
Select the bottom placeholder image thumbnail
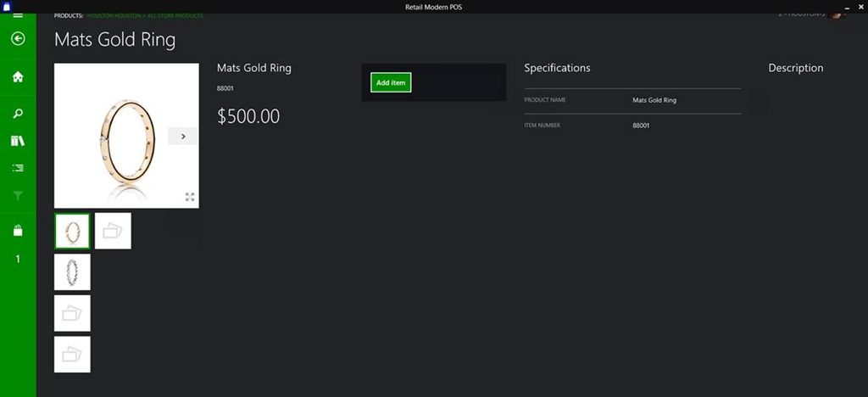coord(72,355)
